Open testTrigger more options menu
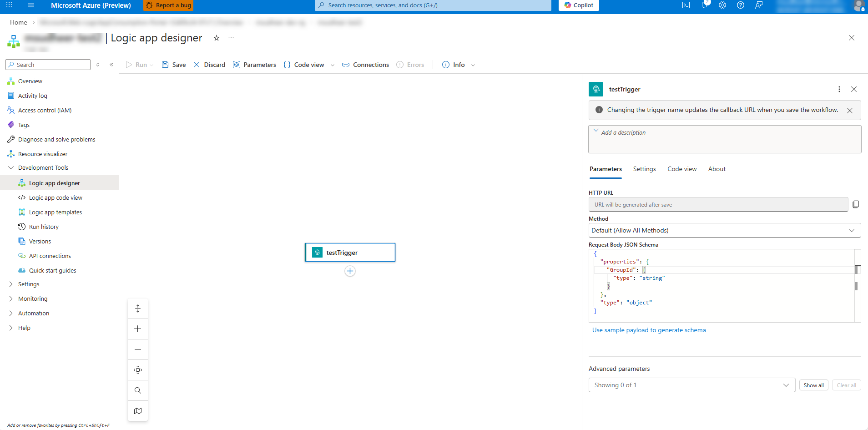868x430 pixels. point(839,89)
